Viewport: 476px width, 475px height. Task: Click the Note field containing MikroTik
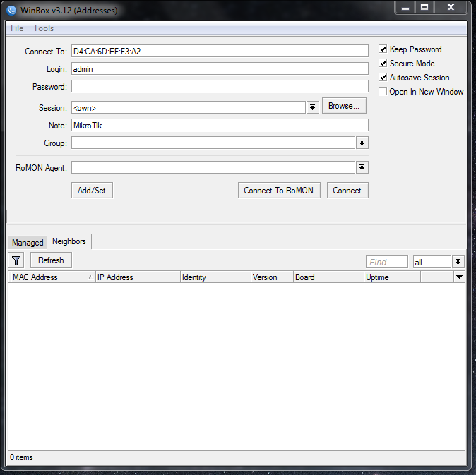pos(220,125)
